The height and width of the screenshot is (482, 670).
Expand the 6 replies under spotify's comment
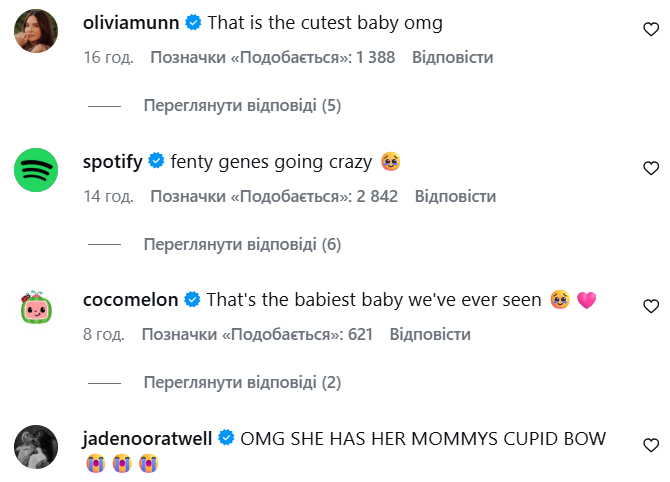pos(242,244)
